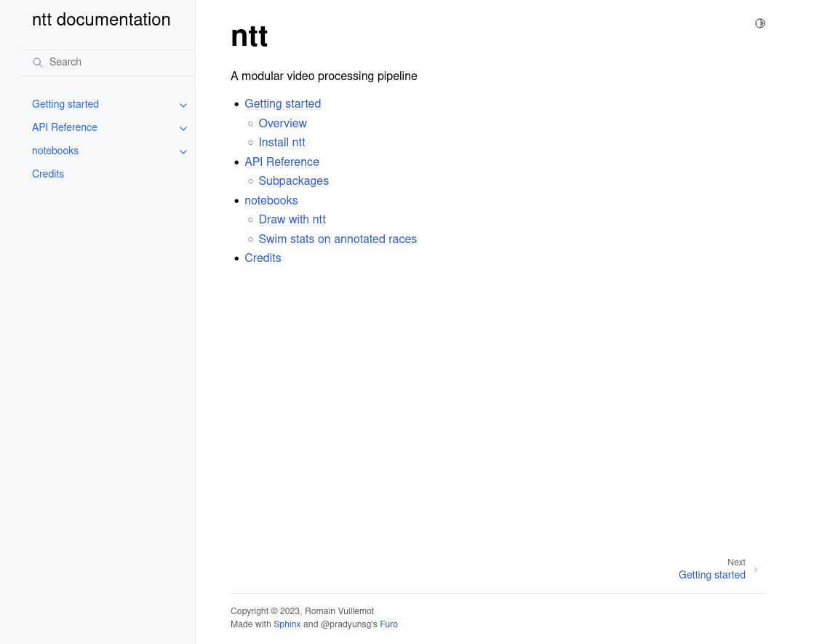The image size is (822, 644).
Task: Click the search magnifier icon
Action: [x=38, y=63]
